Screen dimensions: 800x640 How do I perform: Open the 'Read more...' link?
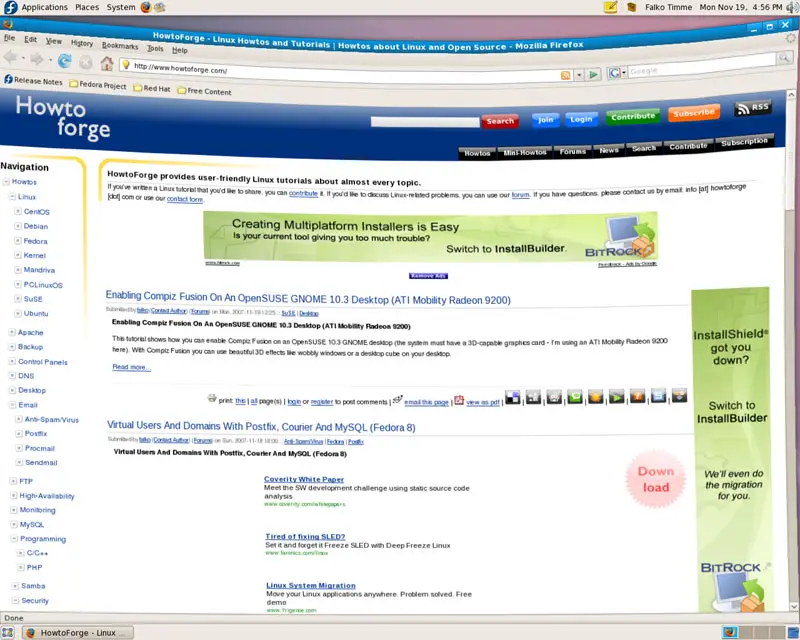click(x=132, y=367)
